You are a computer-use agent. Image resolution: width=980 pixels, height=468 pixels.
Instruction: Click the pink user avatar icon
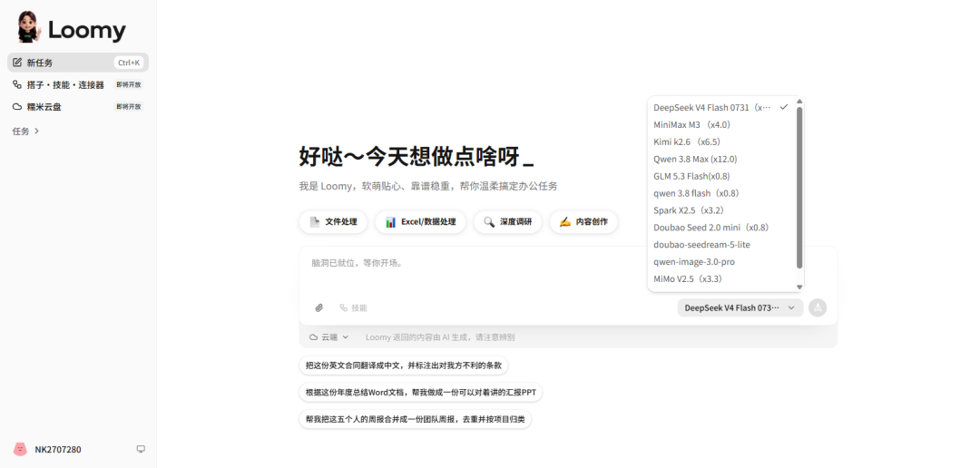(x=20, y=449)
